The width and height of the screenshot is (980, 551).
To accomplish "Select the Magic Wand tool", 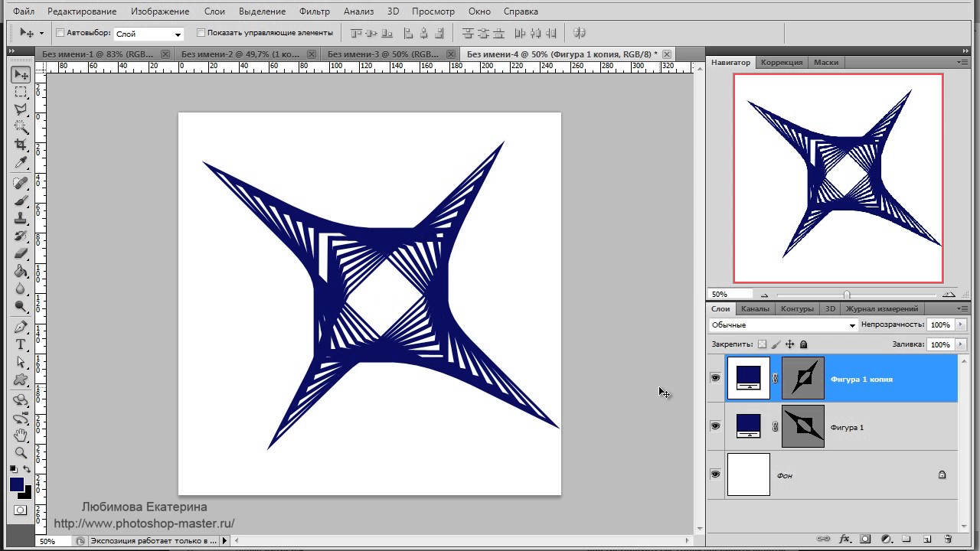I will tap(21, 127).
